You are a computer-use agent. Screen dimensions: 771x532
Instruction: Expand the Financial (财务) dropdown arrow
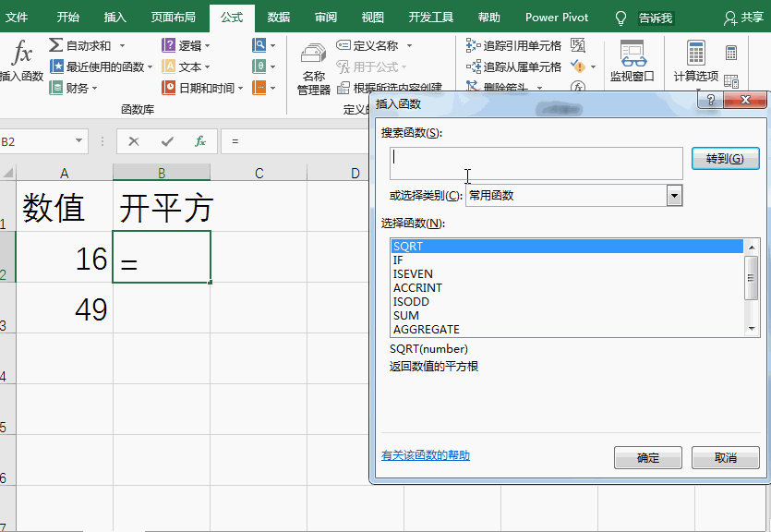click(94, 89)
